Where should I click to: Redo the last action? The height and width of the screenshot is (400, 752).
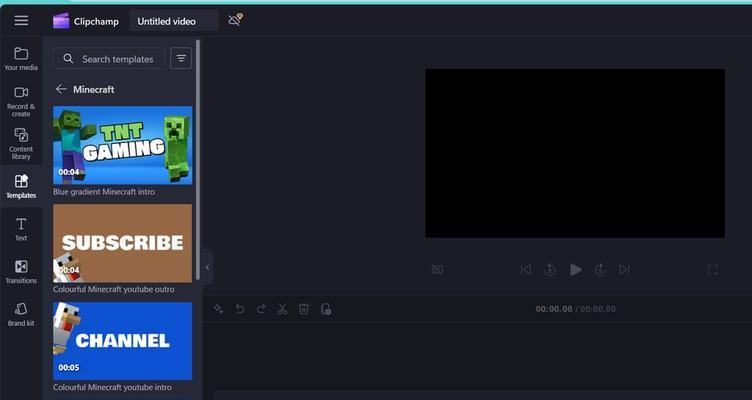tap(261, 309)
